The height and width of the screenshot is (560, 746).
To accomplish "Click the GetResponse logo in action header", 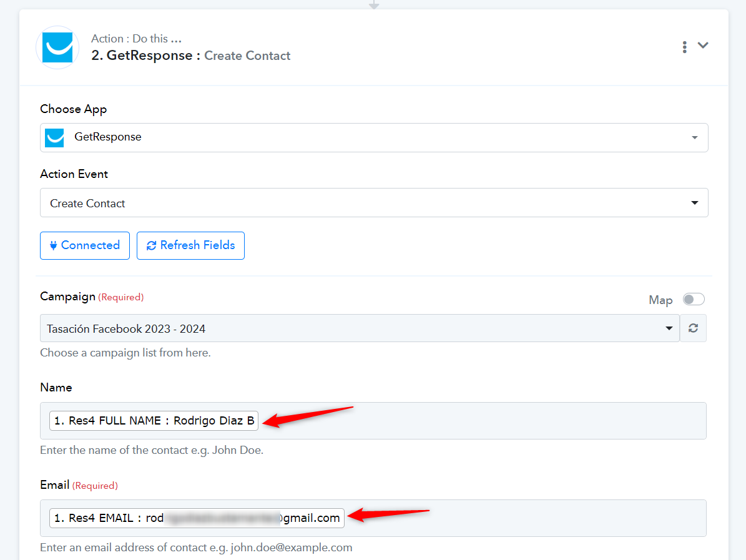I will pos(57,47).
